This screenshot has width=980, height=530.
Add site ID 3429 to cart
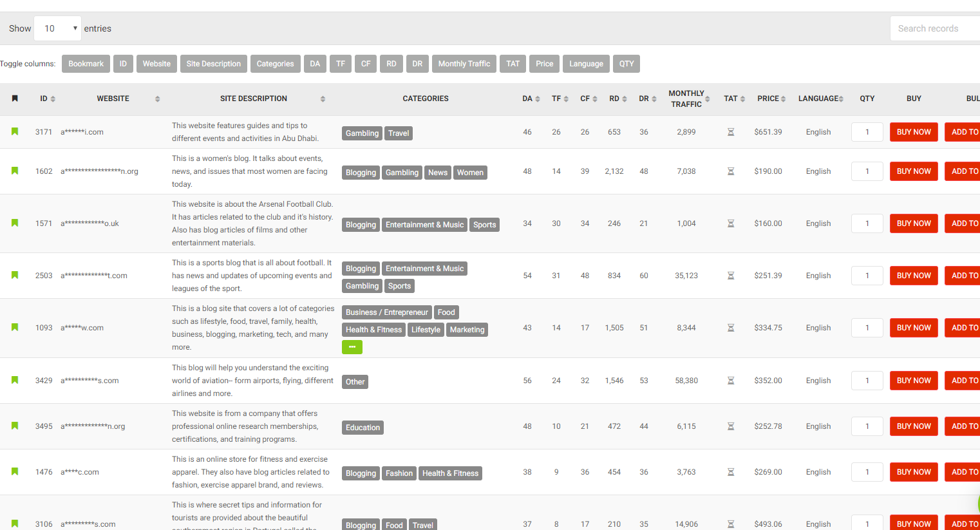(x=963, y=381)
